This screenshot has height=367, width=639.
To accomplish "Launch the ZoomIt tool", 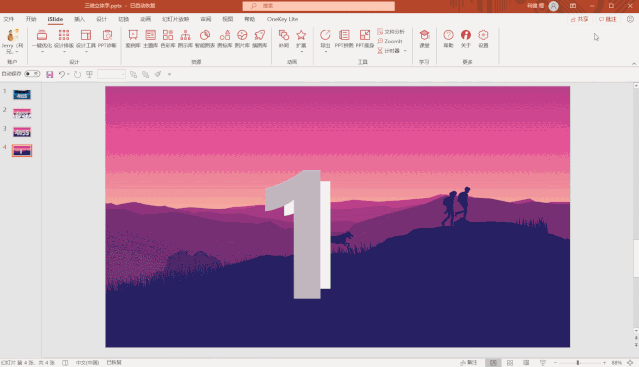I will (390, 41).
